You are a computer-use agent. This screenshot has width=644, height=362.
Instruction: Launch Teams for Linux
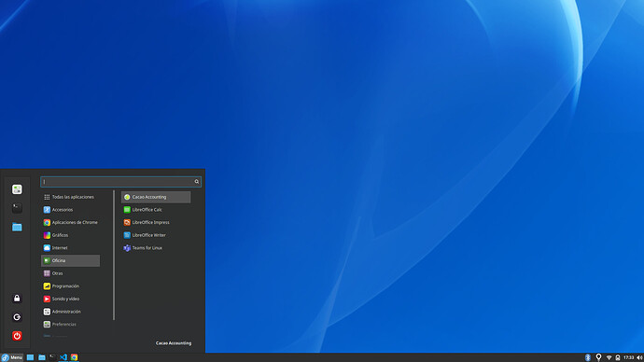pyautogui.click(x=156, y=248)
